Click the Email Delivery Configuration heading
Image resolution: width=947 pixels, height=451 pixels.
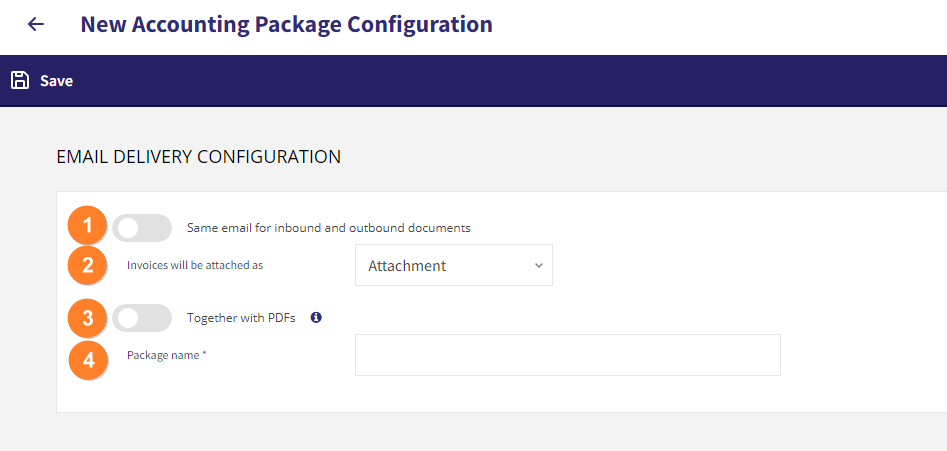point(199,157)
